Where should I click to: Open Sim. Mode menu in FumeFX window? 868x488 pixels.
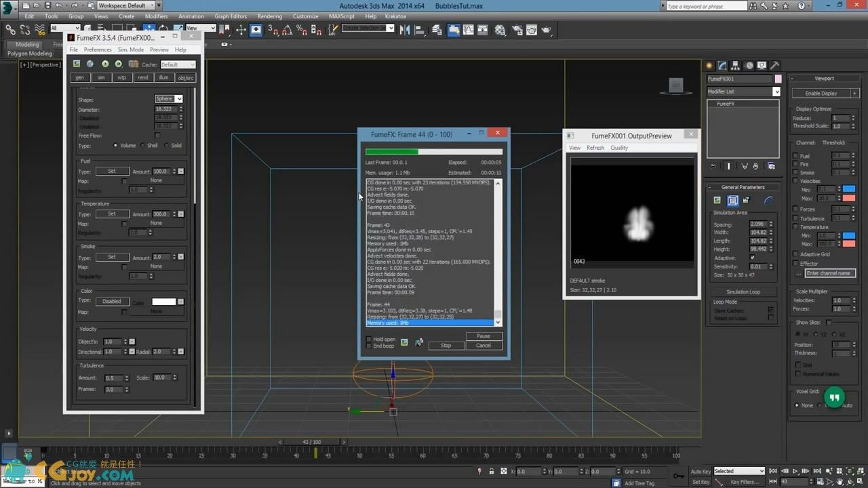point(131,49)
